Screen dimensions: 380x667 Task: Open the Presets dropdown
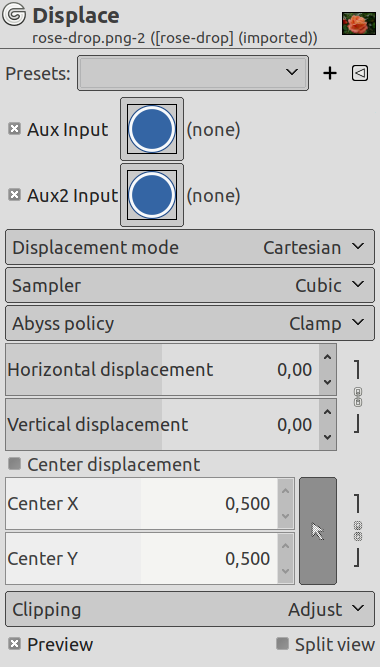coord(193,73)
